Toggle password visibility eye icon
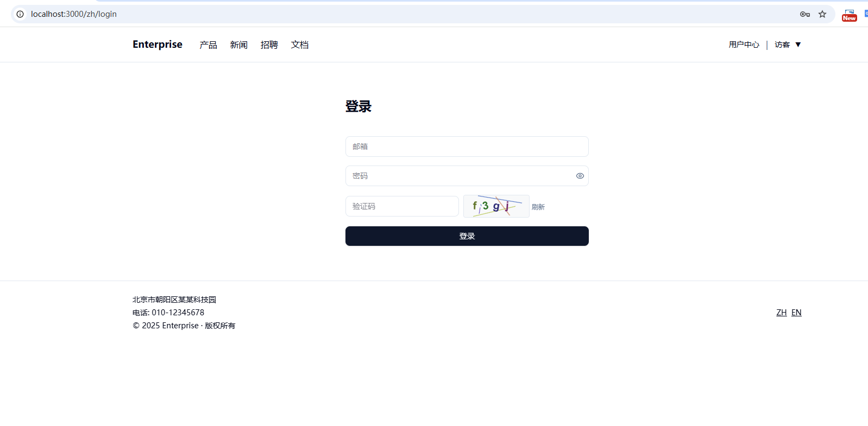Viewport: 868px width, 426px height. [580, 176]
